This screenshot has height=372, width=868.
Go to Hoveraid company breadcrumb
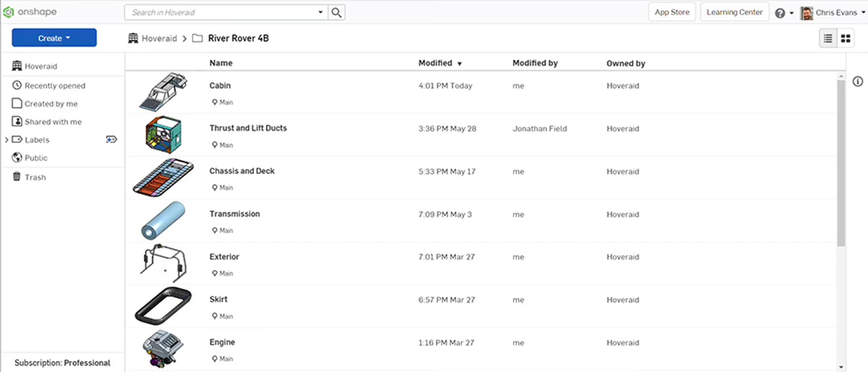point(158,39)
